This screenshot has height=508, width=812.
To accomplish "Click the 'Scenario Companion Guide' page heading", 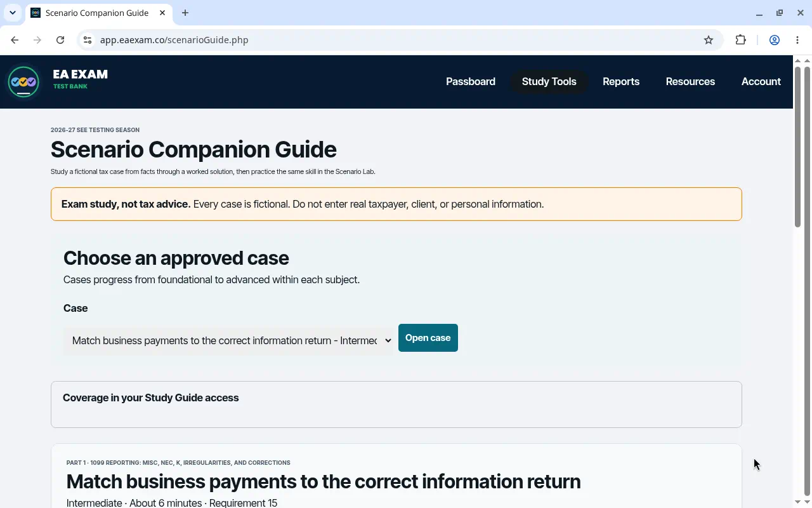I will [x=193, y=150].
